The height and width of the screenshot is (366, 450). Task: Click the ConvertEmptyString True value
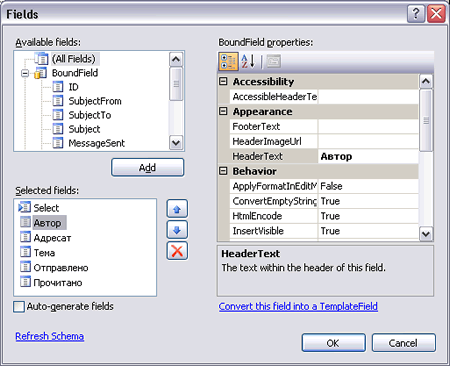pyautogui.click(x=368, y=201)
